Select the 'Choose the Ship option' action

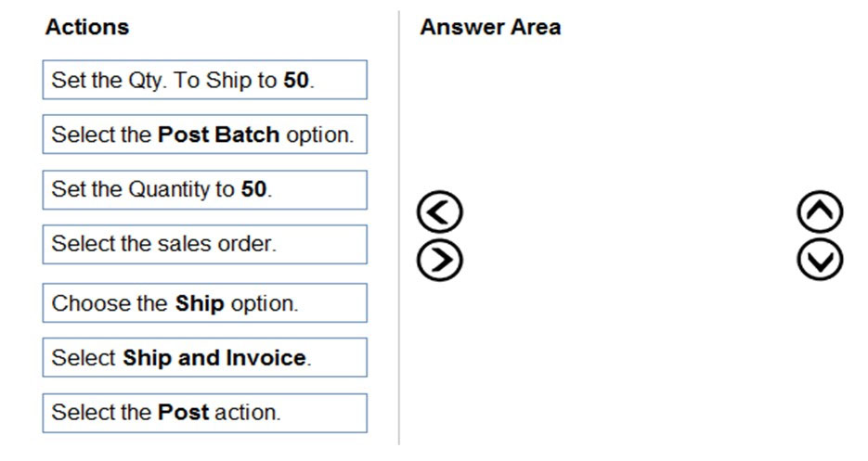(x=204, y=303)
